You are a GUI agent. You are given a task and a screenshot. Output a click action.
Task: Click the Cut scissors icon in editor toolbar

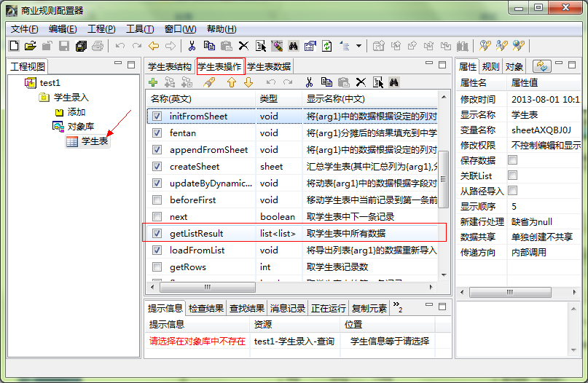click(x=309, y=82)
